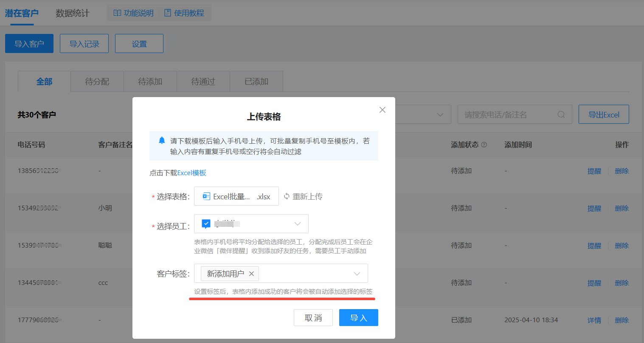Click the 设置 button

point(139,44)
